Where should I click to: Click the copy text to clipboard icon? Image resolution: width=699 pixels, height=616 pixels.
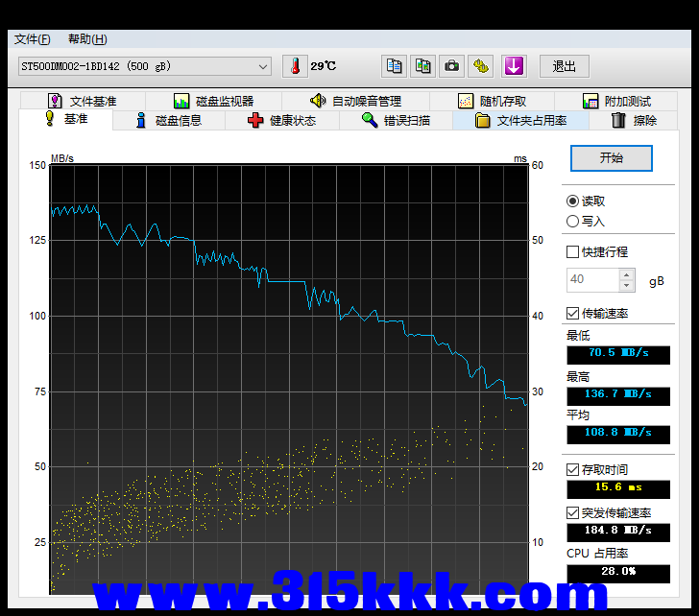pyautogui.click(x=394, y=66)
